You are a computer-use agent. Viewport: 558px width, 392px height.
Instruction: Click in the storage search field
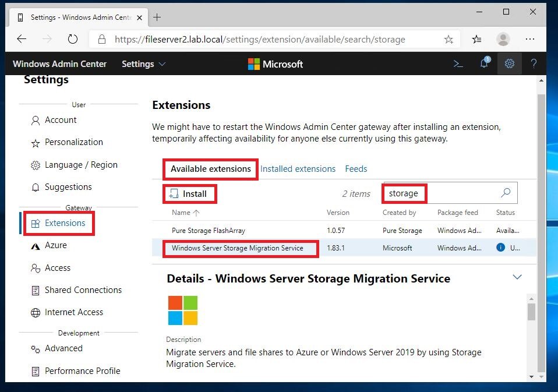pyautogui.click(x=450, y=193)
